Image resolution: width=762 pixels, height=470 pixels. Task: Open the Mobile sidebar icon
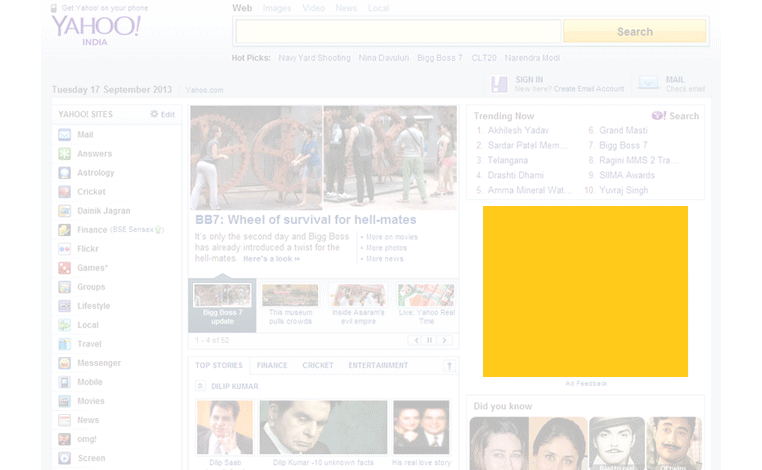65,382
